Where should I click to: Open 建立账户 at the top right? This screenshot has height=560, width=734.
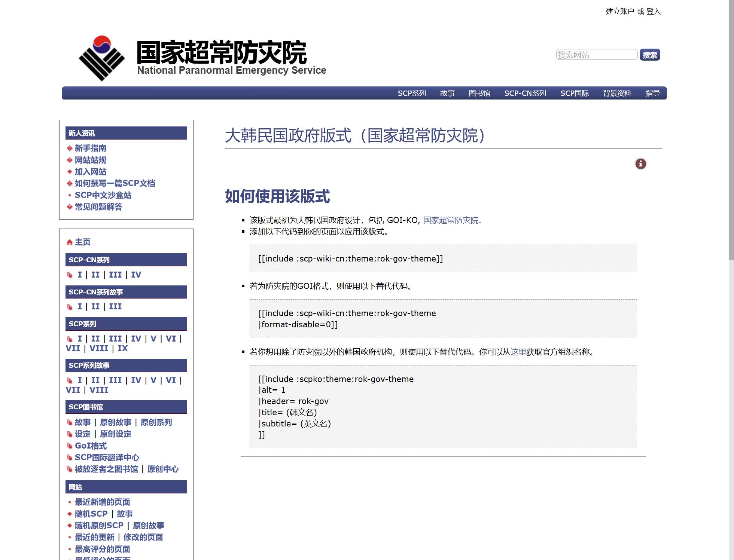[617, 12]
